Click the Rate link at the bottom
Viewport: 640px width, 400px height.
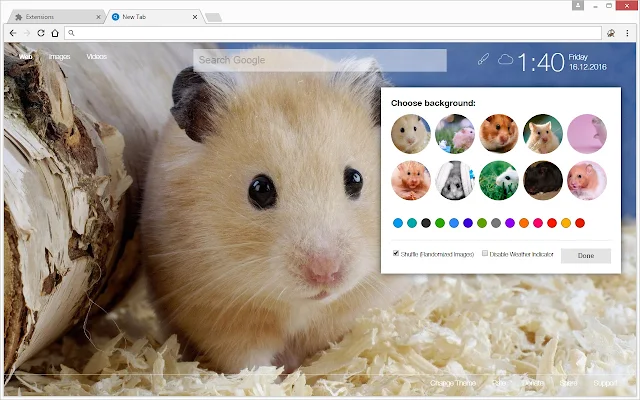pyautogui.click(x=499, y=383)
